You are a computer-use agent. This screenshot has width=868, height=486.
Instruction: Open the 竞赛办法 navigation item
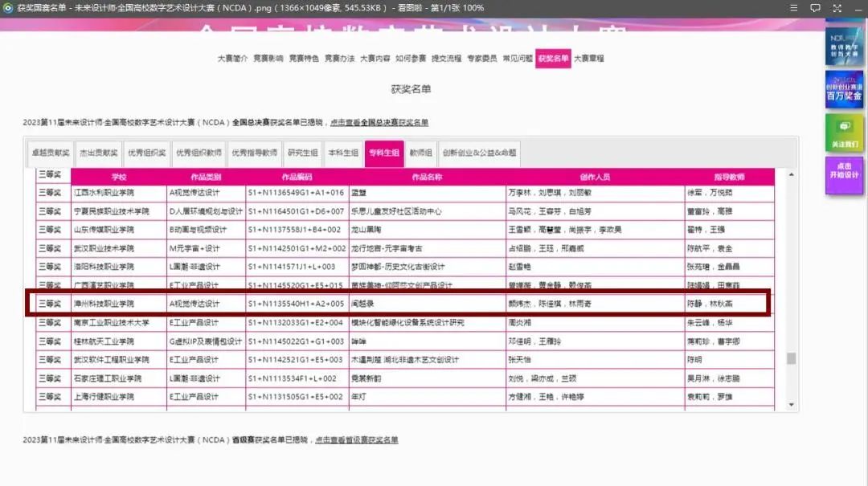[x=339, y=58]
